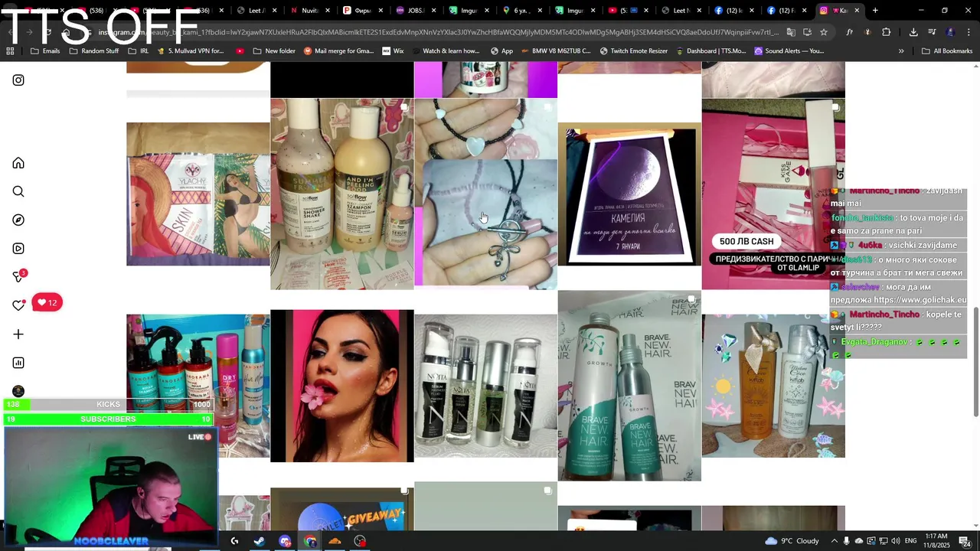Open the Twitch Emote Resizer bookmark
The image size is (980, 551).
pos(634,51)
